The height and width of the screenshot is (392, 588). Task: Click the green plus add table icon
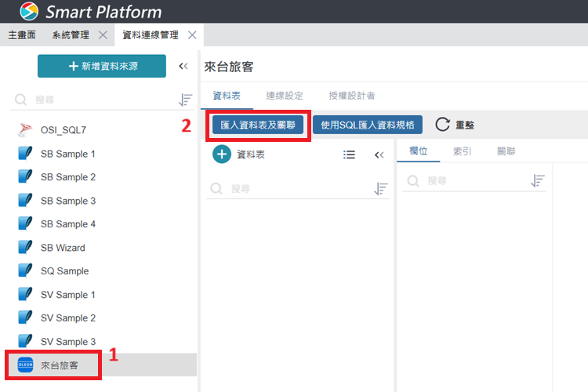(222, 154)
